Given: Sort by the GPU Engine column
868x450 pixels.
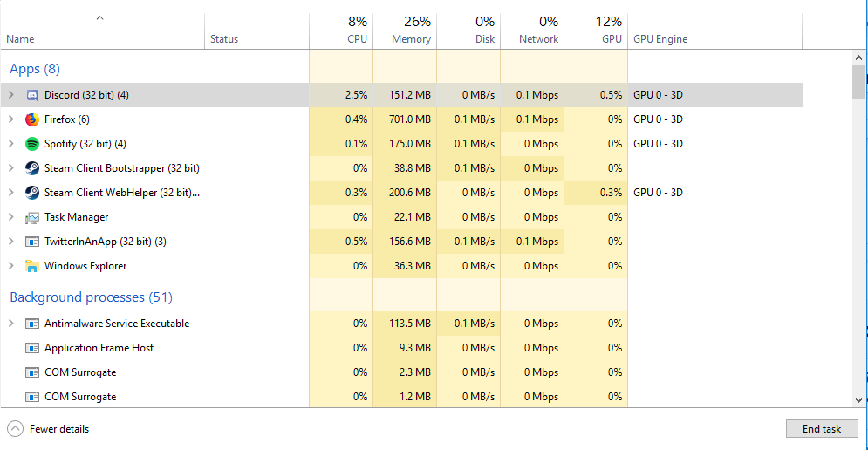Looking at the screenshot, I should (660, 39).
